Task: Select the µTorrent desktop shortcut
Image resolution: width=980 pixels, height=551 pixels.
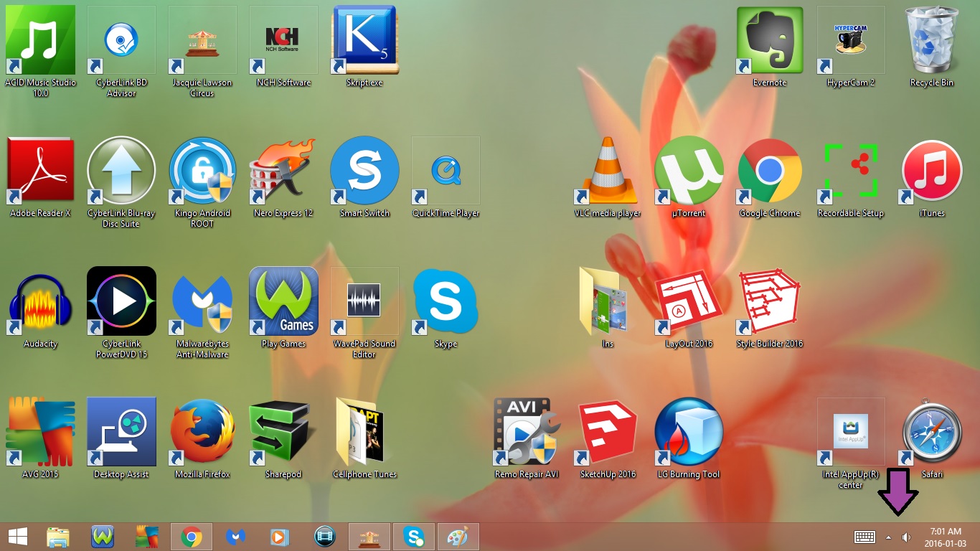Action: pos(689,171)
